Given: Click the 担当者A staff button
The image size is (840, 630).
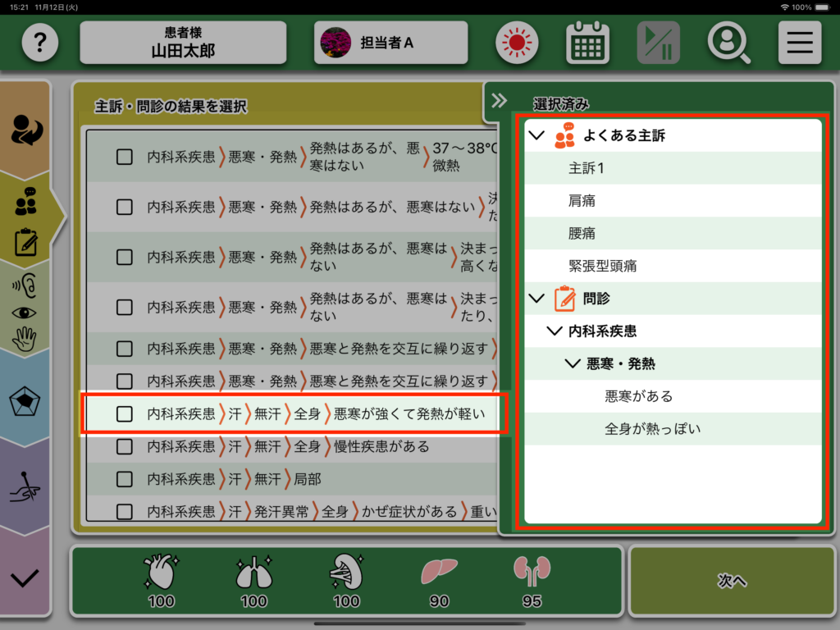Looking at the screenshot, I should click(390, 43).
